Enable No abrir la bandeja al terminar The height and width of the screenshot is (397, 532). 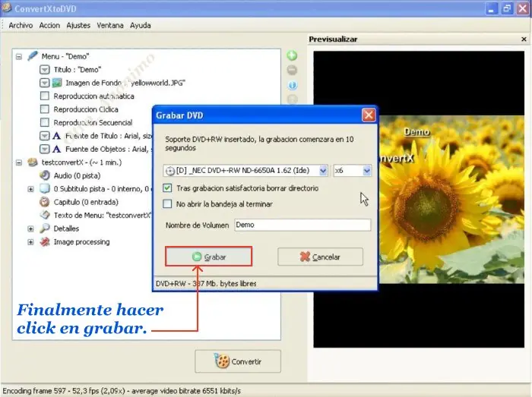[168, 204]
